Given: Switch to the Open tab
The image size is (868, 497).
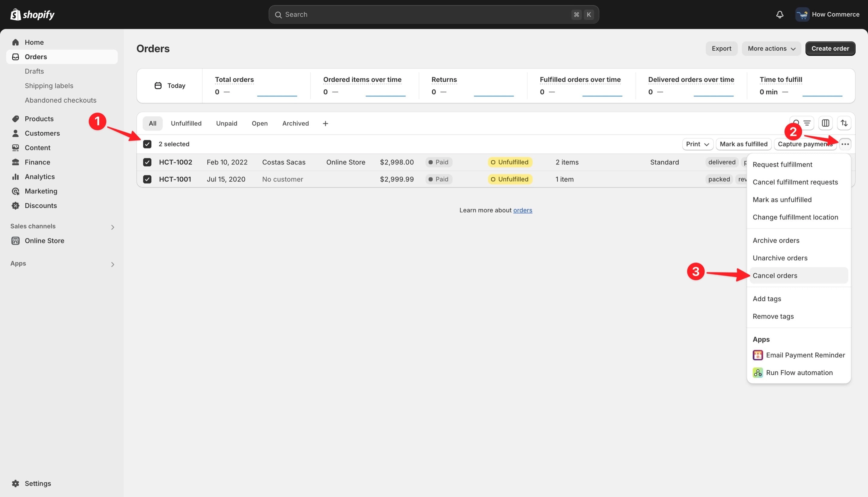Looking at the screenshot, I should tap(259, 124).
